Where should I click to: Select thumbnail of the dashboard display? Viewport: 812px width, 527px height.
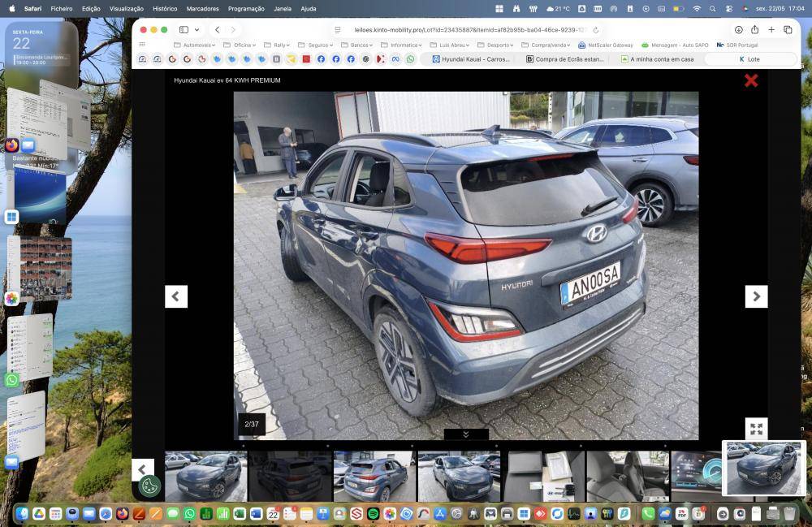[697, 476]
